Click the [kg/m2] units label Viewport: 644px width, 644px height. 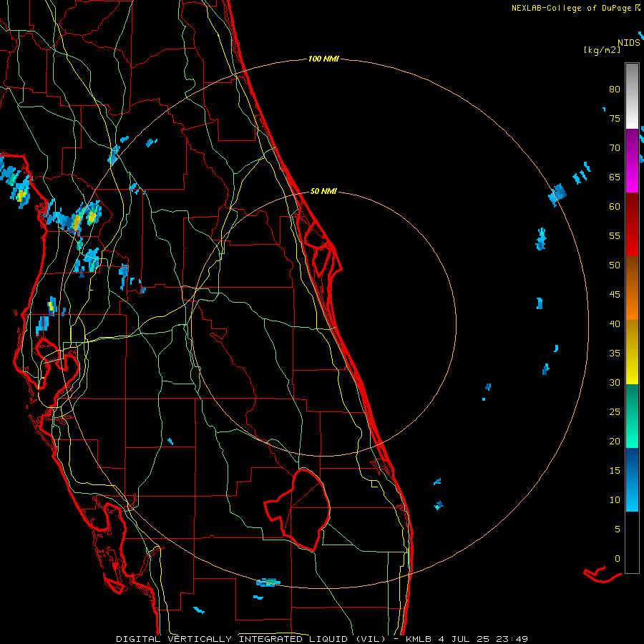[x=602, y=50]
